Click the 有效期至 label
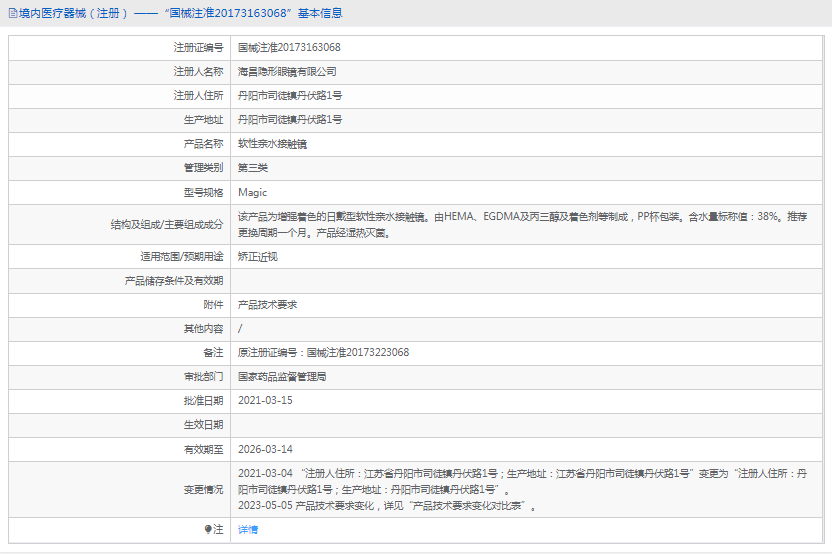Viewport: 832px width, 554px height. [x=203, y=450]
